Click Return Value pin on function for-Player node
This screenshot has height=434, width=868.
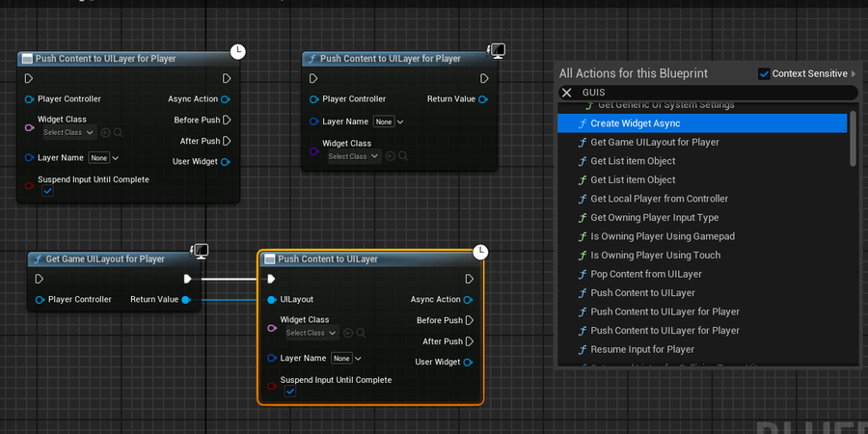click(483, 99)
